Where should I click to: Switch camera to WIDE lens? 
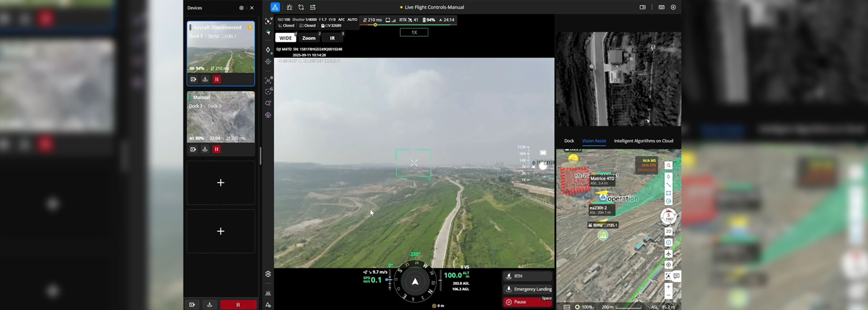point(286,38)
